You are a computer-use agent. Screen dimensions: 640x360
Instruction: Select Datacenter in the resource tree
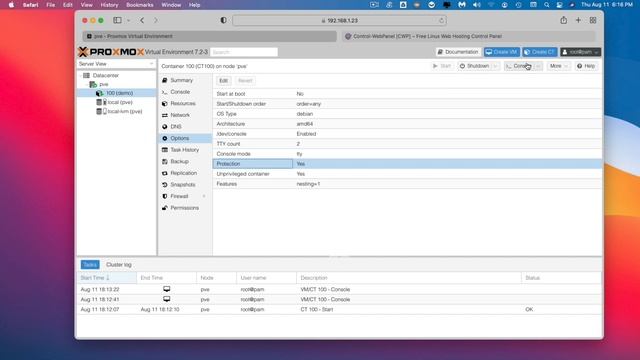[105, 76]
